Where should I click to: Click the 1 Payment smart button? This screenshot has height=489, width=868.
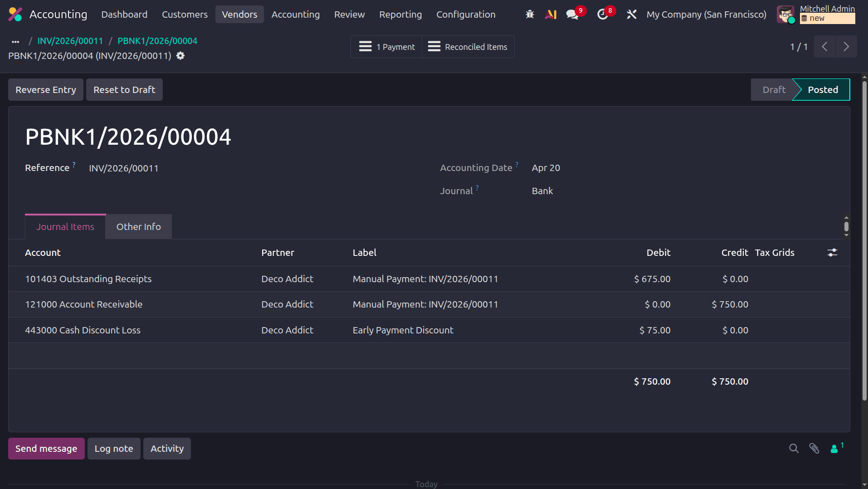pos(386,46)
